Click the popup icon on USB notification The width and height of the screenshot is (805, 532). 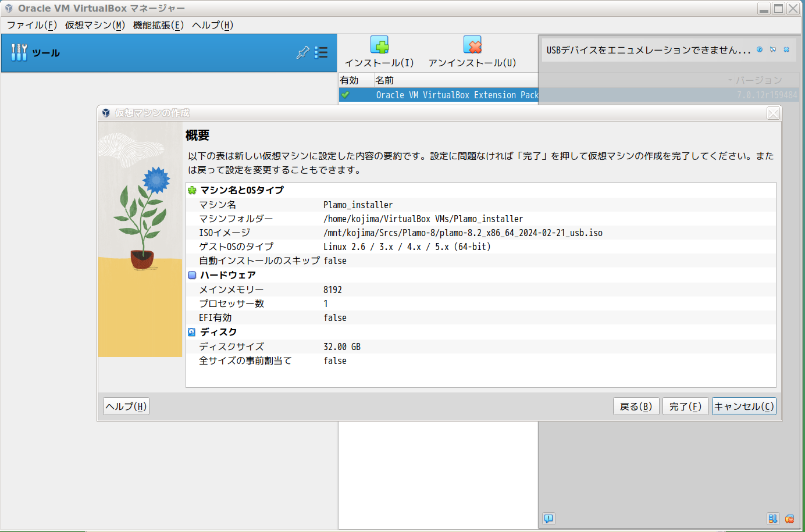tap(773, 49)
